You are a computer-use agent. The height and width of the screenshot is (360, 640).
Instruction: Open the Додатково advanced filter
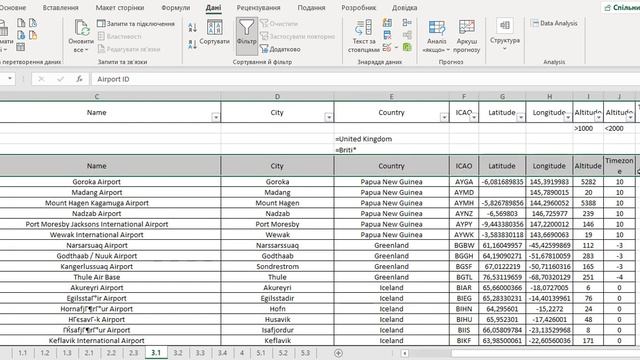click(280, 49)
